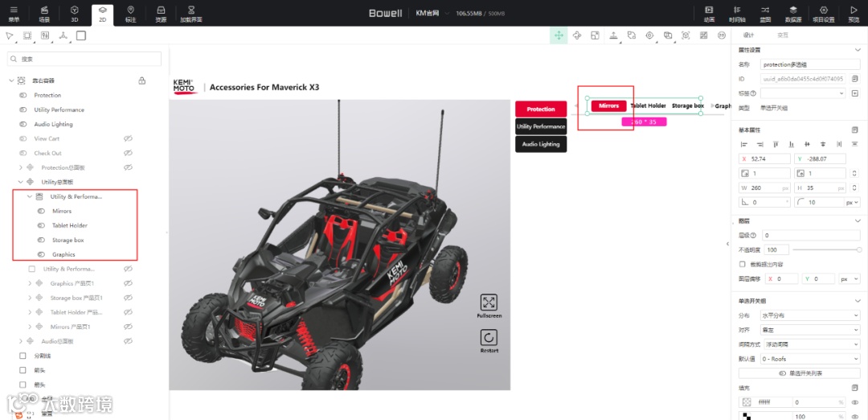Open the 时间轴 timeline panel

737,14
